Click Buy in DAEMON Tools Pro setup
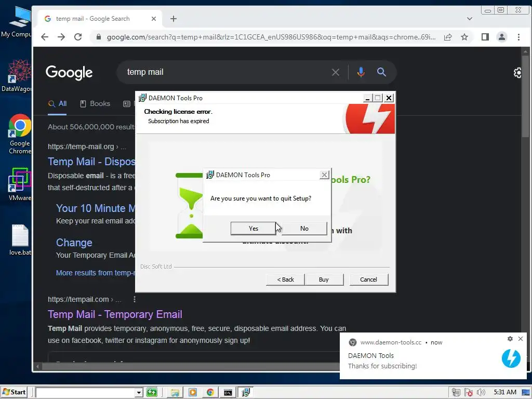Screen dimensions: 532x399 (x=324, y=280)
